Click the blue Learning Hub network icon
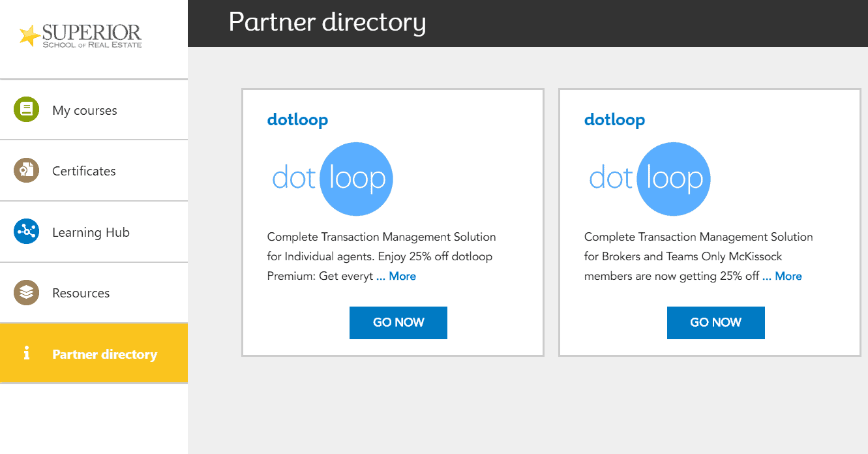 coord(26,232)
